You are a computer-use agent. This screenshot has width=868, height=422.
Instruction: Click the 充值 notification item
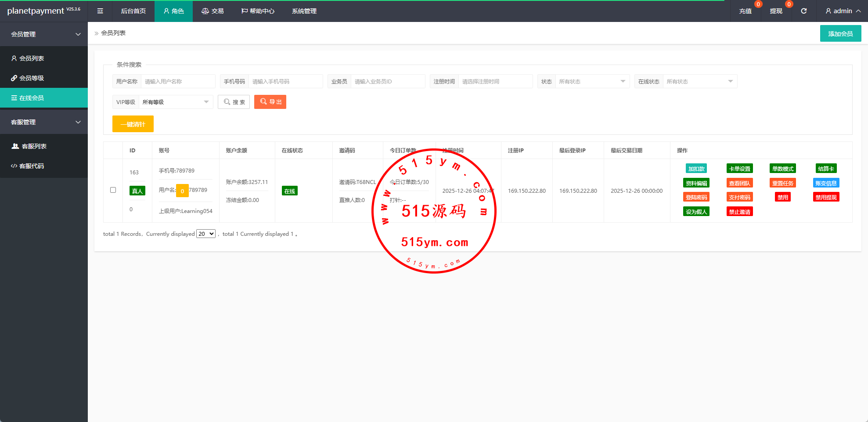coord(745,11)
